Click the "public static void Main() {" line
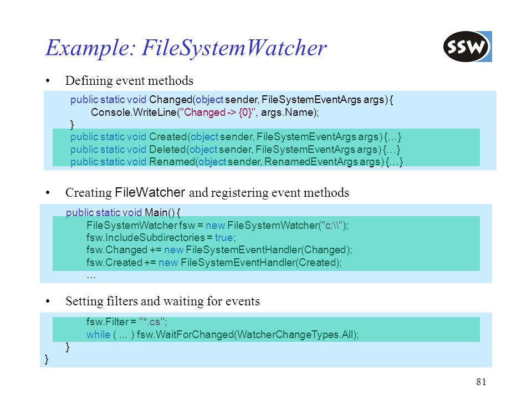 [123, 213]
